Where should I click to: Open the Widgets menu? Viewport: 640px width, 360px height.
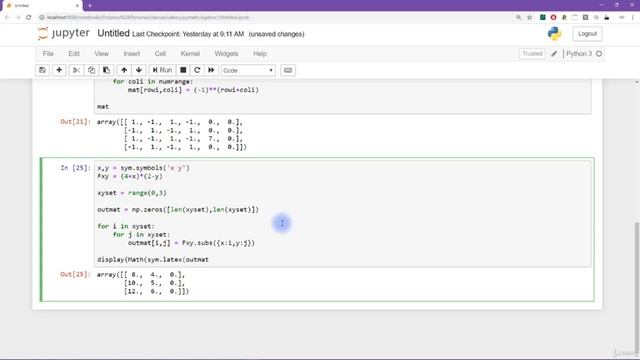[226, 54]
